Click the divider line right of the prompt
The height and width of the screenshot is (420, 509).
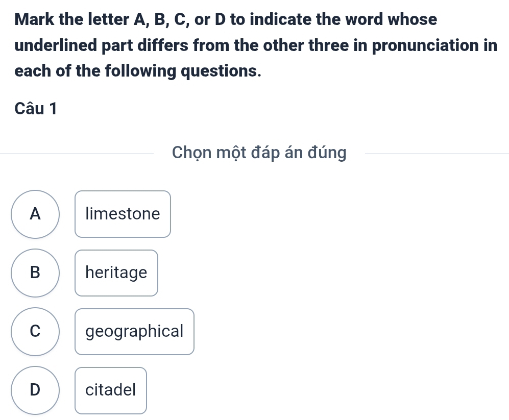(x=438, y=153)
